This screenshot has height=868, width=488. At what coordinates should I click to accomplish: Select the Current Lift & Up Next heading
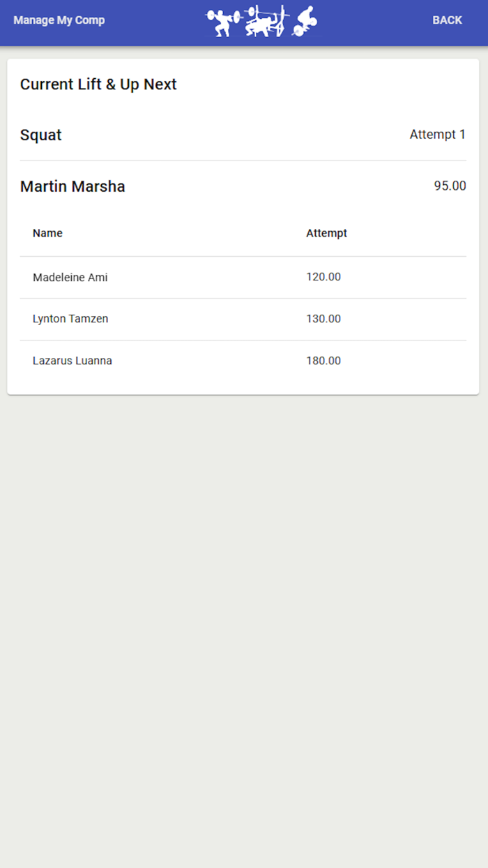click(98, 84)
